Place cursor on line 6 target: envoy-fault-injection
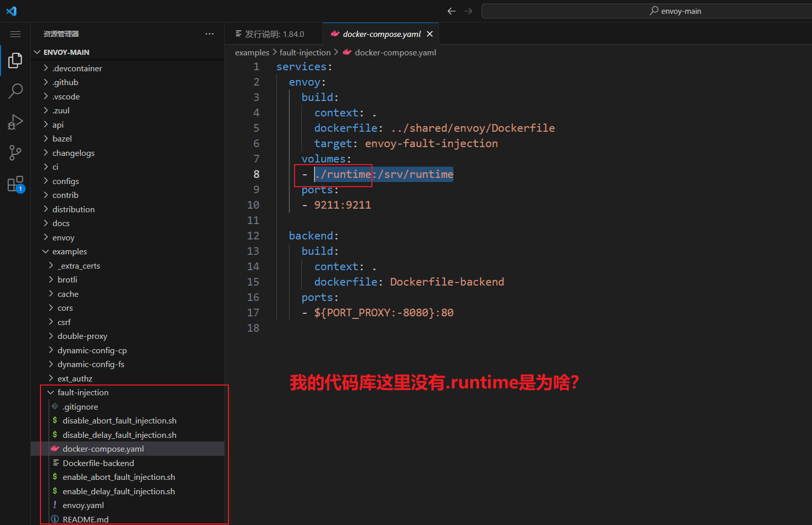Screen dimensions: 812x525 click(406, 144)
